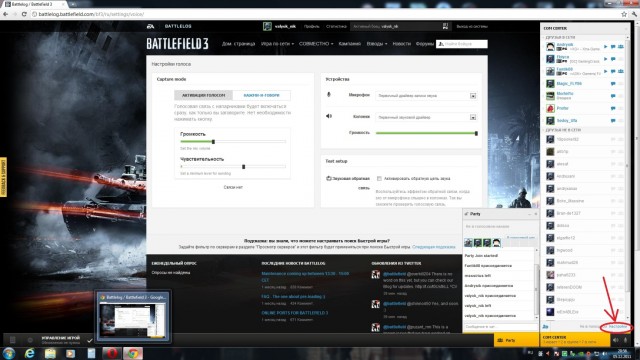Viewport: 640px width, 360px height.
Task: Toggle the microphone mute icon
Action: tap(626, 340)
